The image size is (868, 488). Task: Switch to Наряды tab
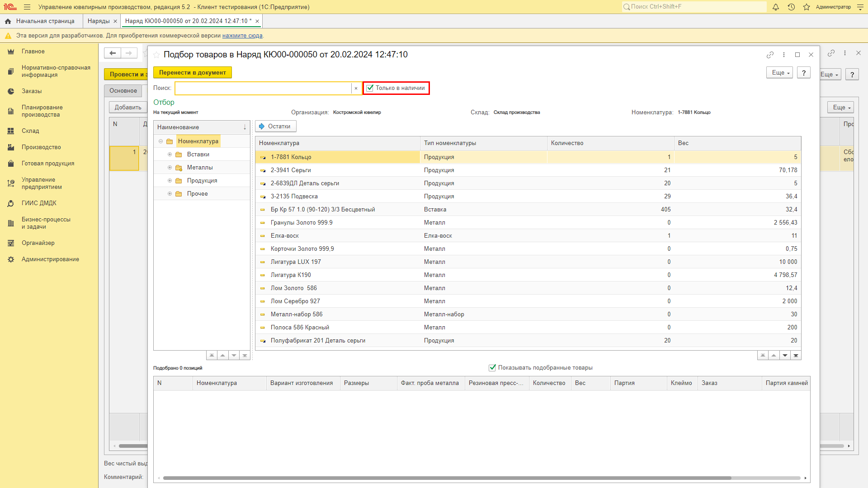99,21
